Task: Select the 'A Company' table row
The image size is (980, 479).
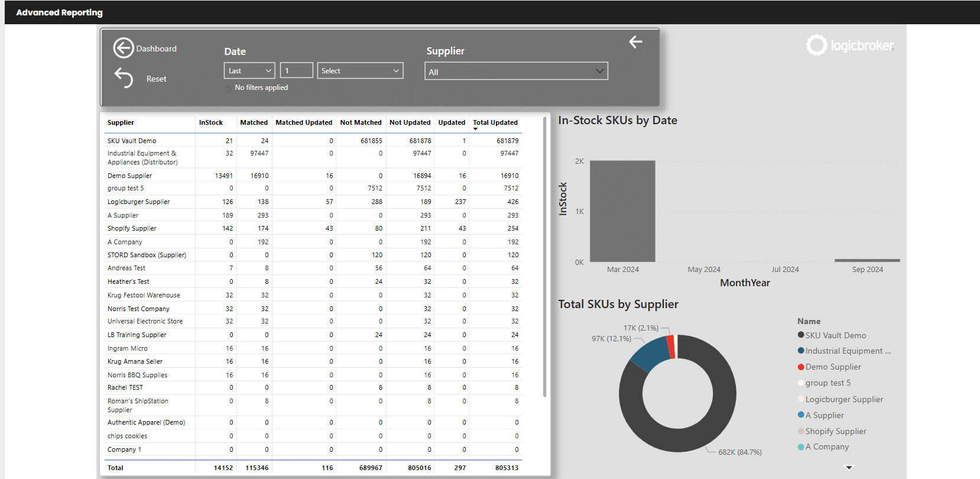Action: click(313, 242)
